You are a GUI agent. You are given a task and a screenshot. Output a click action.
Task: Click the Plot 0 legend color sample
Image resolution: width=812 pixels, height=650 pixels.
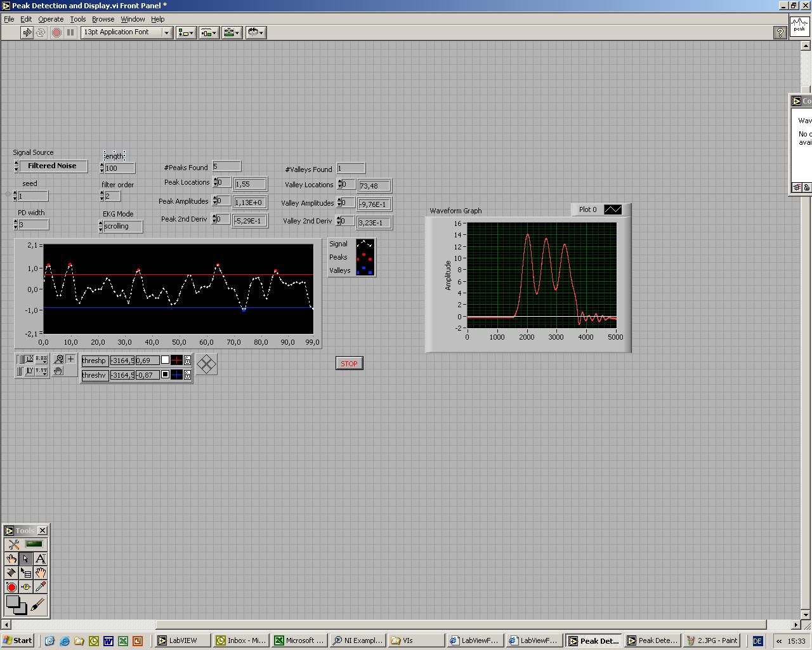pos(613,209)
